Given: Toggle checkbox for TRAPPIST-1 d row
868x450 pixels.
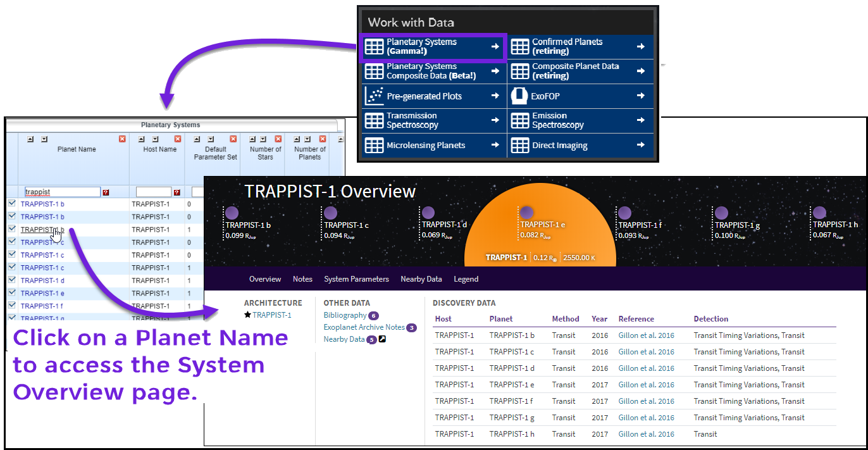Looking at the screenshot, I should 12,280.
